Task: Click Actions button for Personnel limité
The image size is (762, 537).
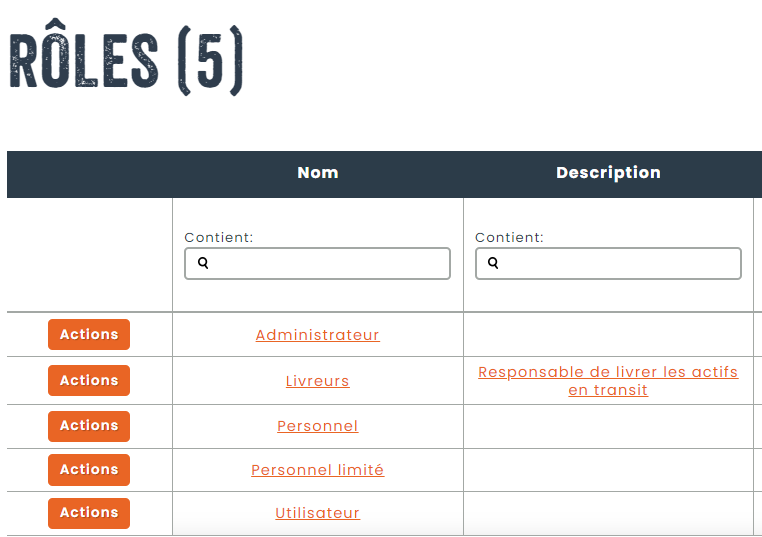Action: click(x=89, y=470)
